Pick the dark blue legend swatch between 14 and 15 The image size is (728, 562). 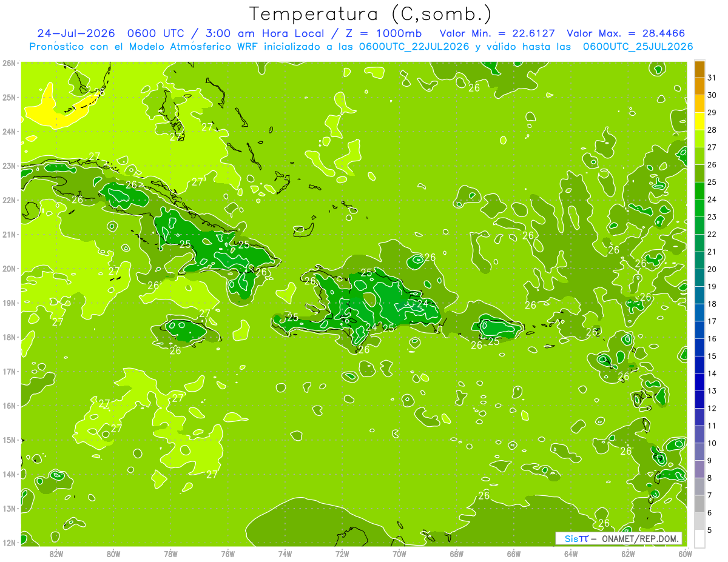point(699,365)
